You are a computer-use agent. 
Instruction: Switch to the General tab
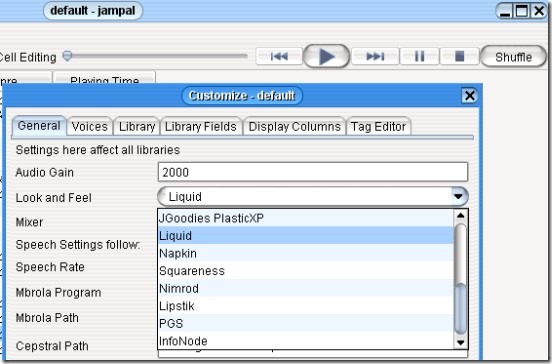[39, 126]
